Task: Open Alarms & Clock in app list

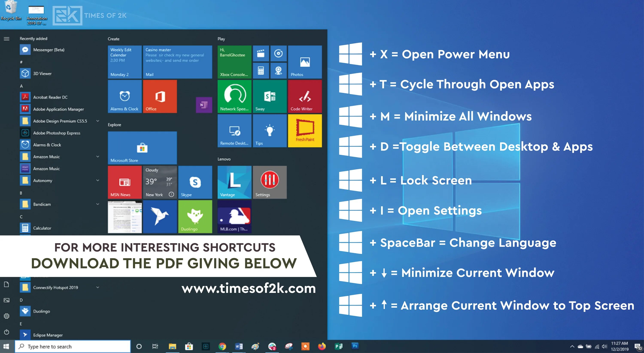Action: pyautogui.click(x=60, y=145)
